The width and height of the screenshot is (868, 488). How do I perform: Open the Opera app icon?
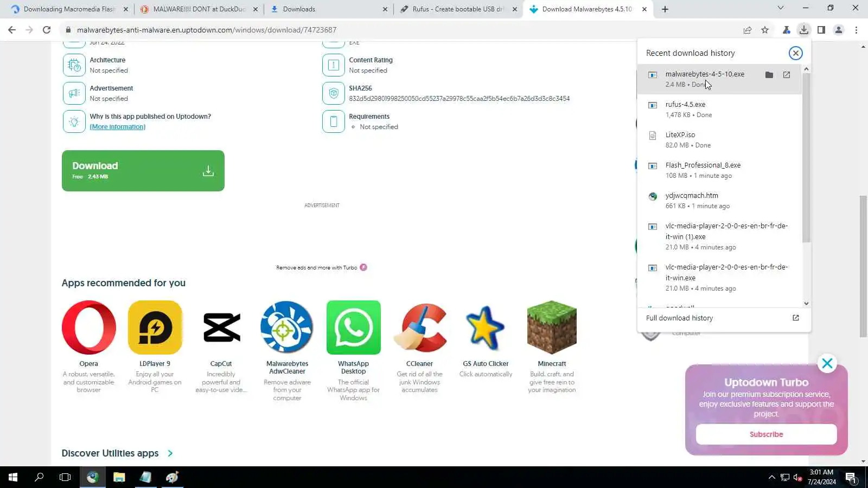click(89, 328)
